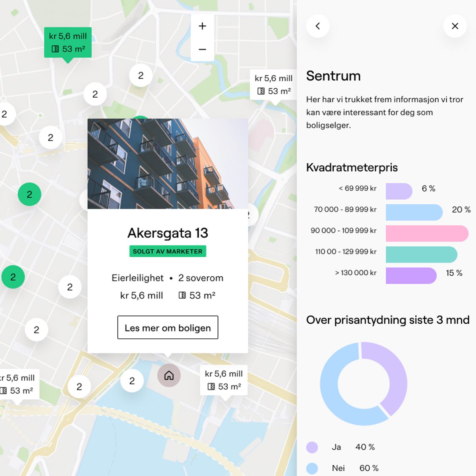The width and height of the screenshot is (476, 476).
Task: Click the 2 soverom label
Action: tap(201, 278)
